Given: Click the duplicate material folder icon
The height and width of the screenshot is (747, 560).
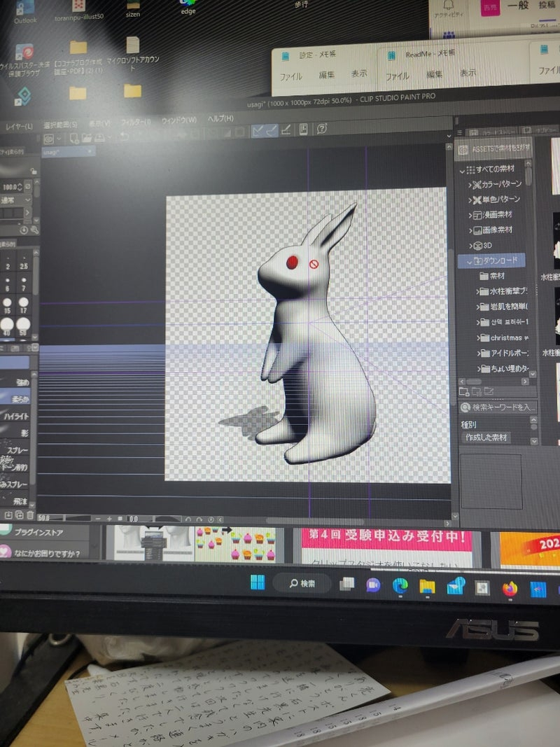Looking at the screenshot, I should [x=476, y=391].
